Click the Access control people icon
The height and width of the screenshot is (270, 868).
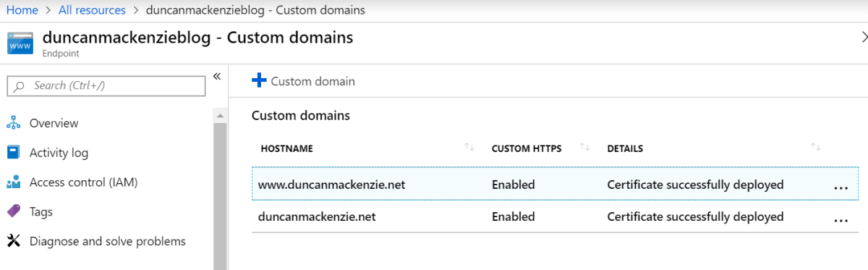tap(14, 182)
